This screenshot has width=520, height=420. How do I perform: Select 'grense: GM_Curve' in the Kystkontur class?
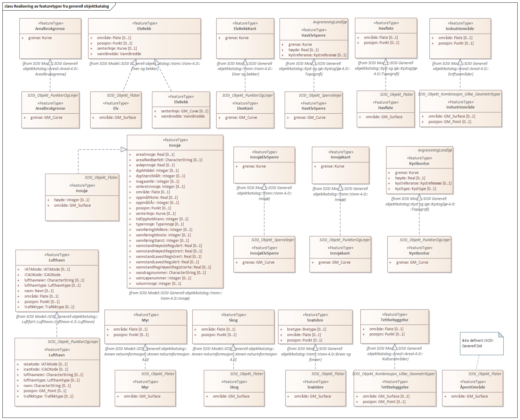[412, 262]
